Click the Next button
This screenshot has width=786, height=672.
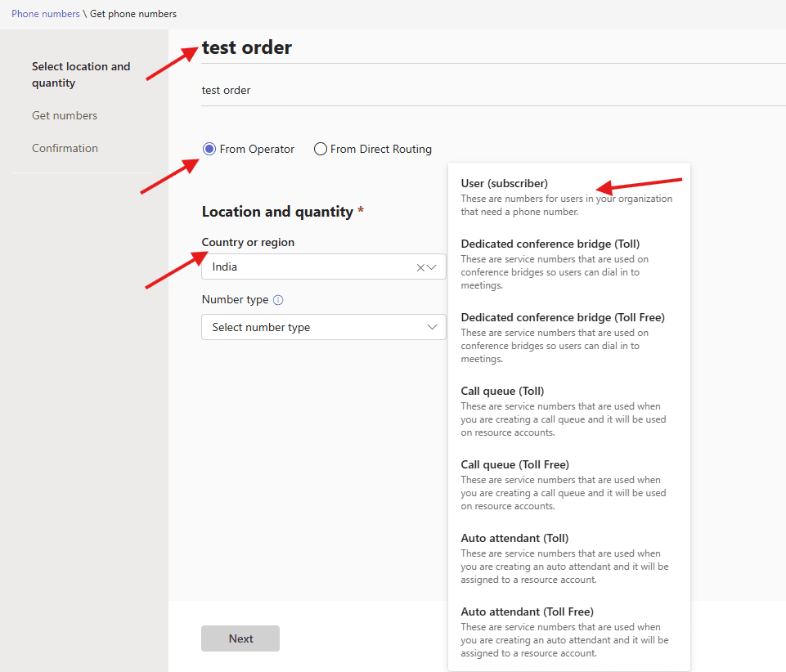(x=240, y=638)
